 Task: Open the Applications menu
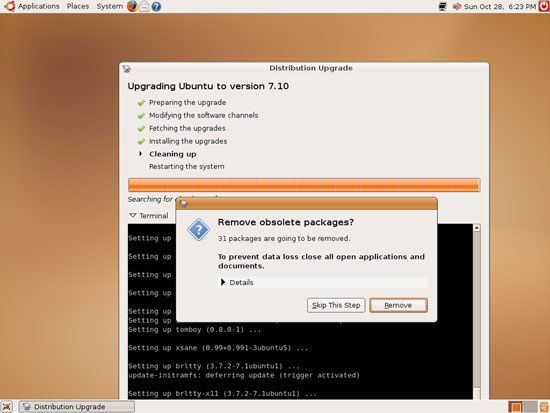click(39, 6)
